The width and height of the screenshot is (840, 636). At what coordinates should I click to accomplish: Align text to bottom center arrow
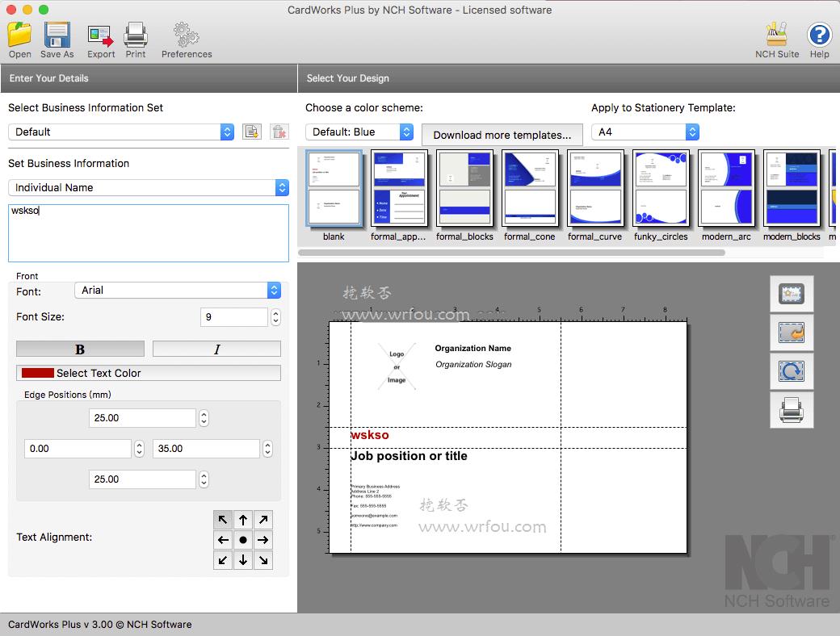pos(243,560)
